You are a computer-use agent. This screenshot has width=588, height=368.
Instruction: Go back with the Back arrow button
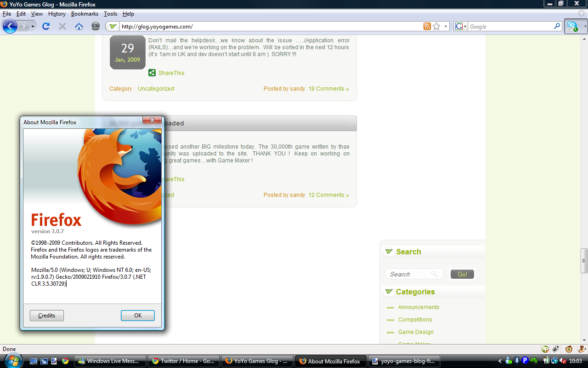tap(10, 26)
